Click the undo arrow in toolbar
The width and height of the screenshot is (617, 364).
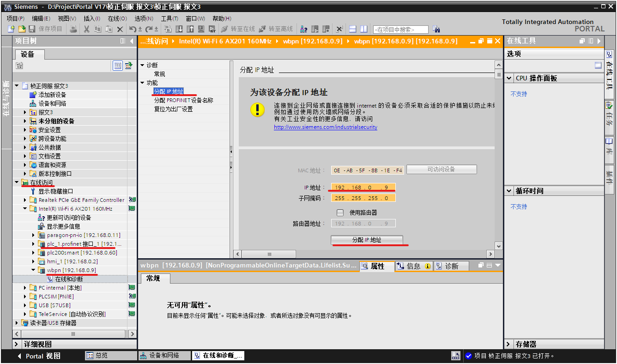tap(133, 29)
